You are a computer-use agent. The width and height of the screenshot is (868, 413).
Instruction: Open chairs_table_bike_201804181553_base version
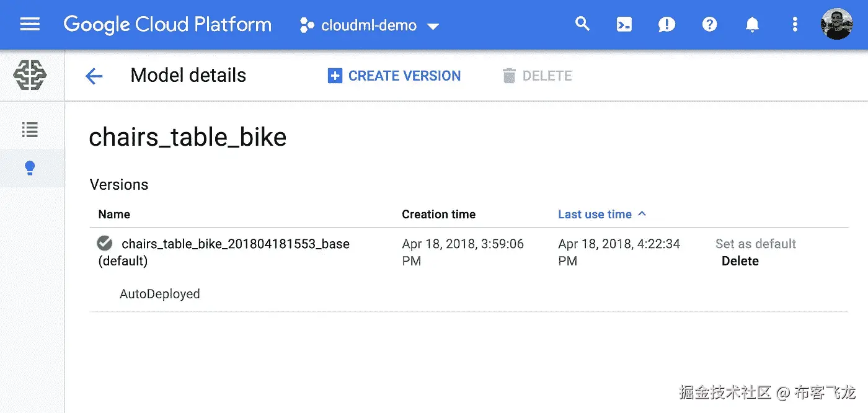(236, 244)
